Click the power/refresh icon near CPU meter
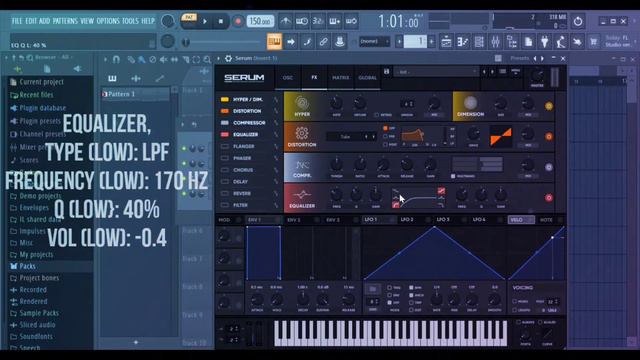The image size is (640, 360). coord(578,21)
